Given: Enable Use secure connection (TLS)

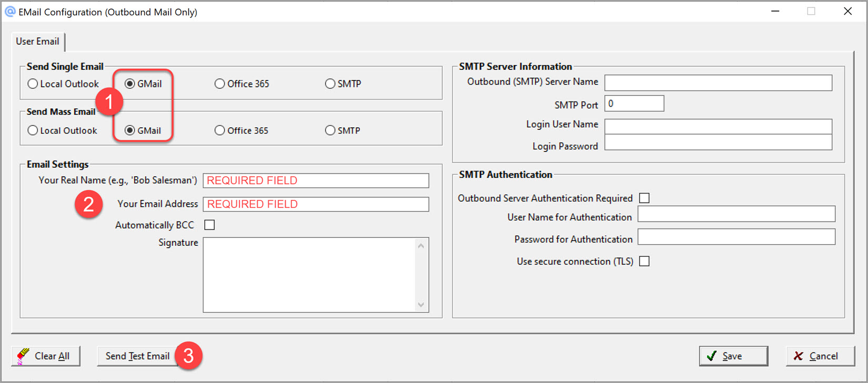Looking at the screenshot, I should (x=644, y=261).
